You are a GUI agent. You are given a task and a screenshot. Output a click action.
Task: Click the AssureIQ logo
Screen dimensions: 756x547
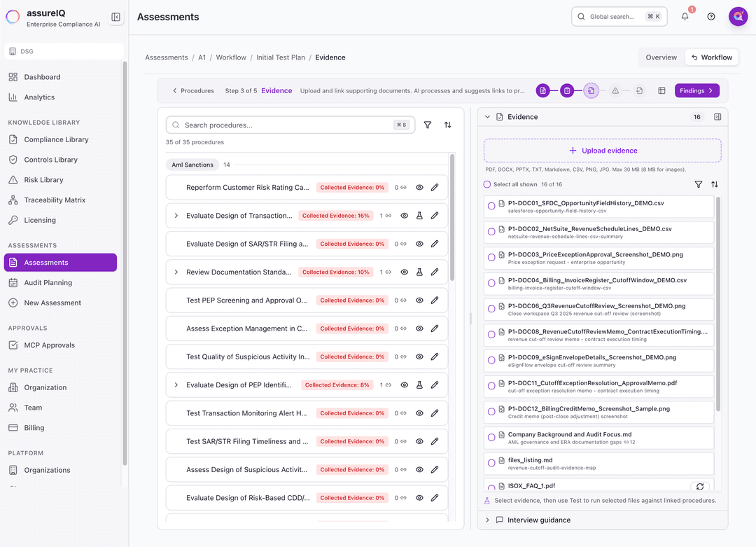[x=13, y=18]
